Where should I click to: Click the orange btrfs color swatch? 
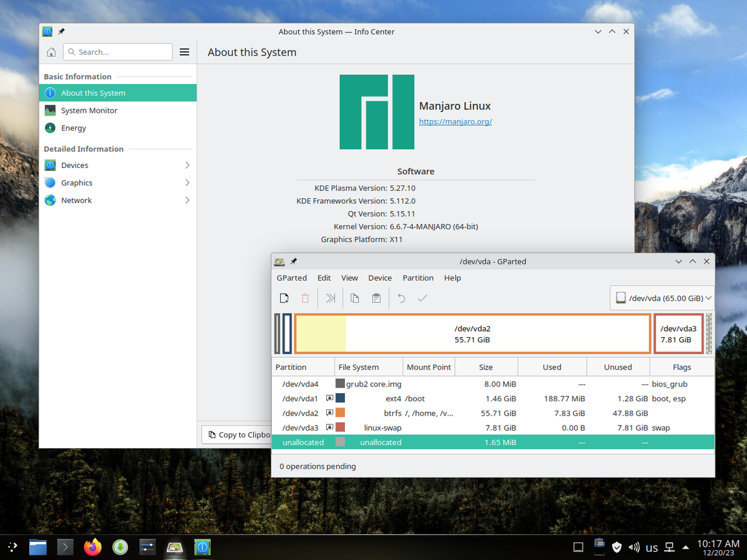[341, 413]
